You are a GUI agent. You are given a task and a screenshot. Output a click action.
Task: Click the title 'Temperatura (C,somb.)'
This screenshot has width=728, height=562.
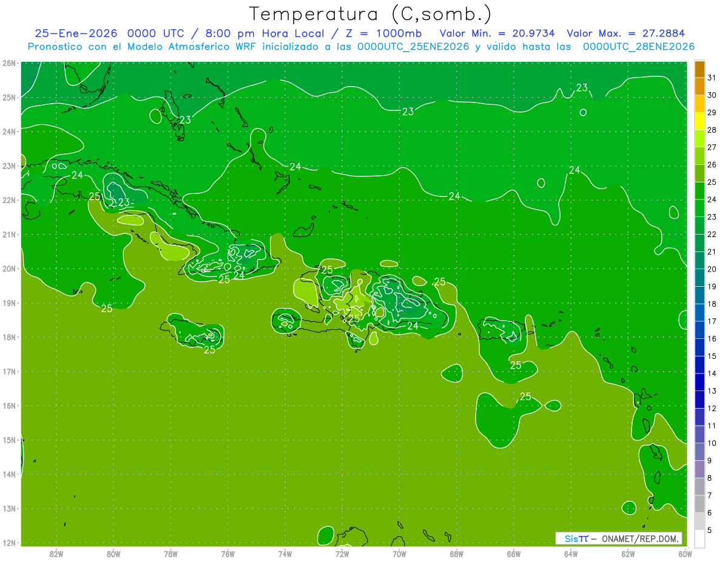pyautogui.click(x=370, y=14)
